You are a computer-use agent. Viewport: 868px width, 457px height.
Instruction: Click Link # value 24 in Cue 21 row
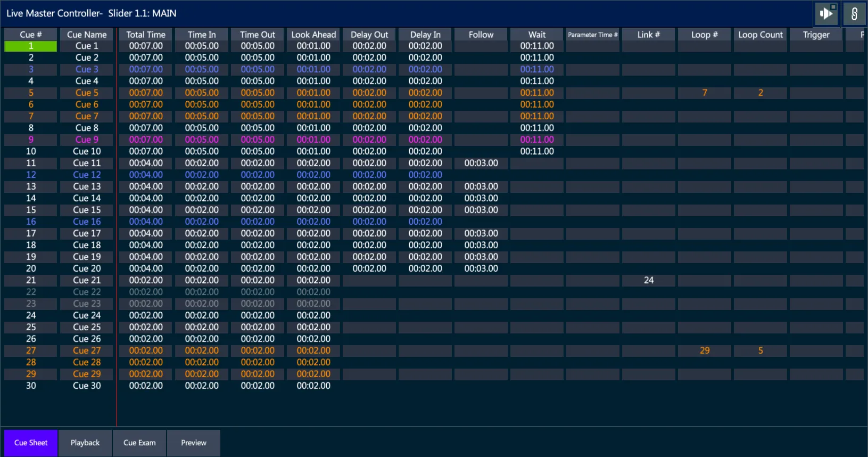[x=649, y=280]
